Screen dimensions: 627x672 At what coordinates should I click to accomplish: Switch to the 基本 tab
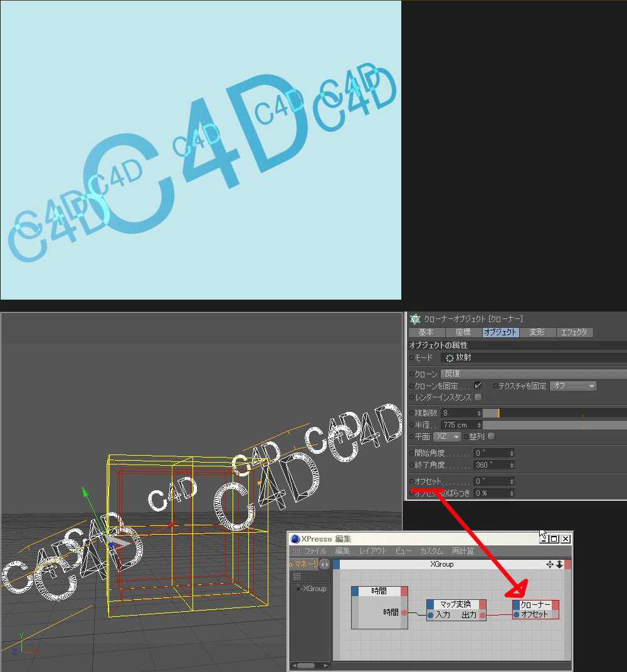(x=426, y=332)
